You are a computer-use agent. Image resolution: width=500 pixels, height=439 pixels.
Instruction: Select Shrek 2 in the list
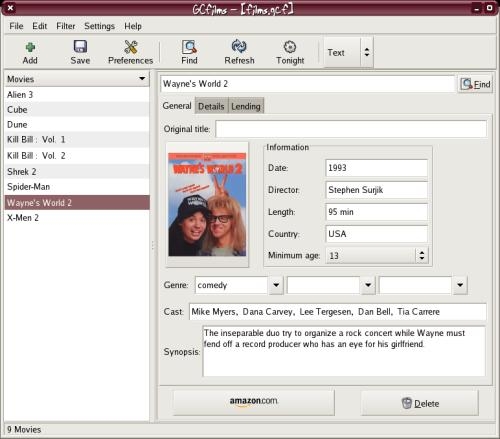pyautogui.click(x=77, y=172)
